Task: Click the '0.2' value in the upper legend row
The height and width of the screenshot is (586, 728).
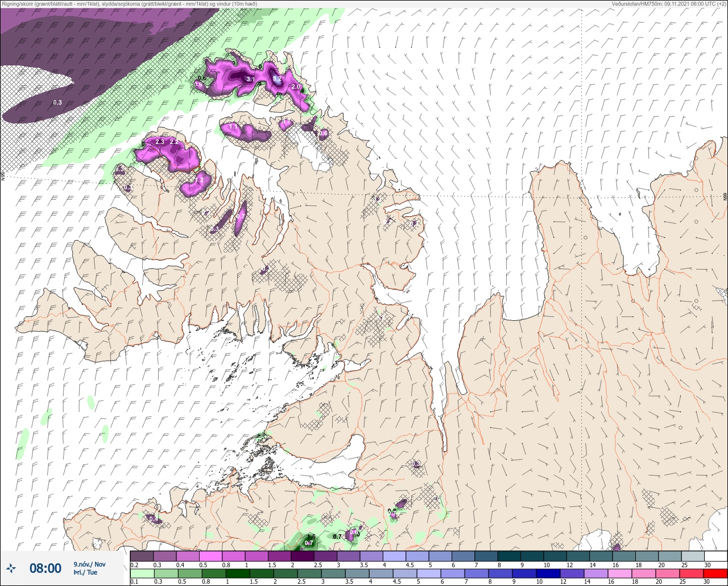Action: click(134, 564)
